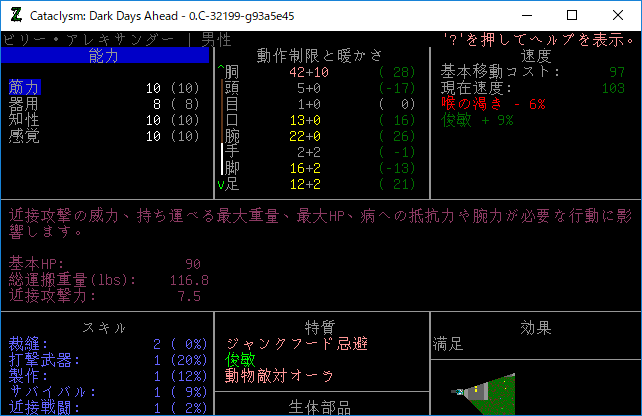Switch to the スキル panel header
Viewport: 642px width, 416px height.
point(104,327)
